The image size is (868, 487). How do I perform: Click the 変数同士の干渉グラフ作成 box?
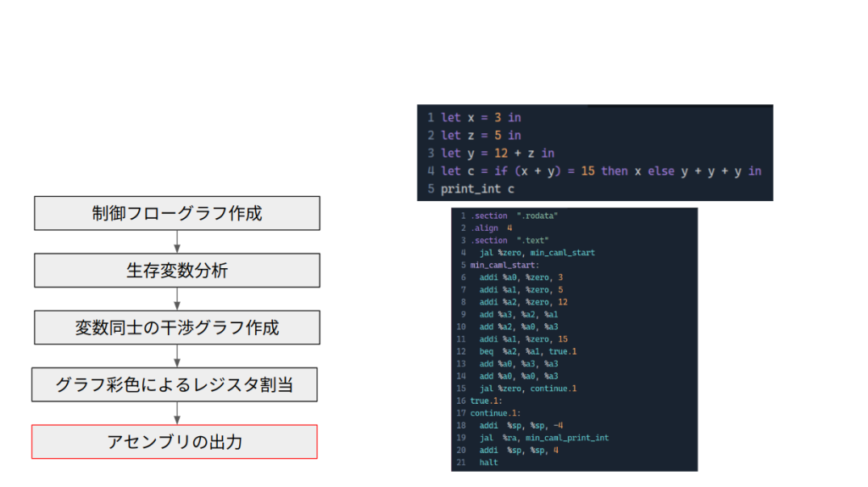coord(176,327)
